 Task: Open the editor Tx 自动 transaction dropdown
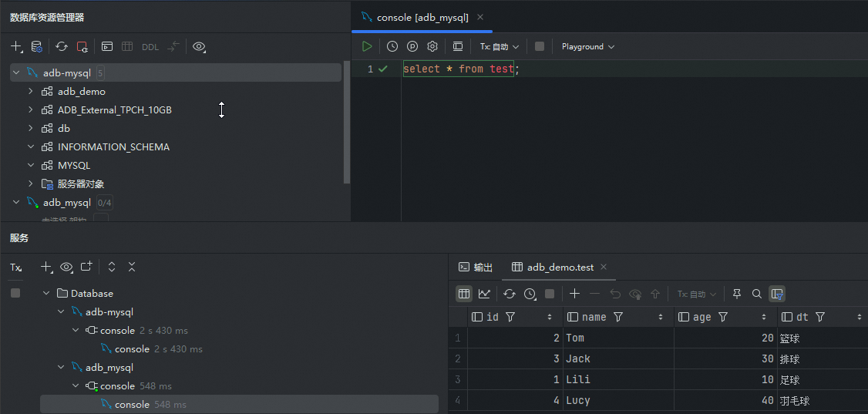500,46
